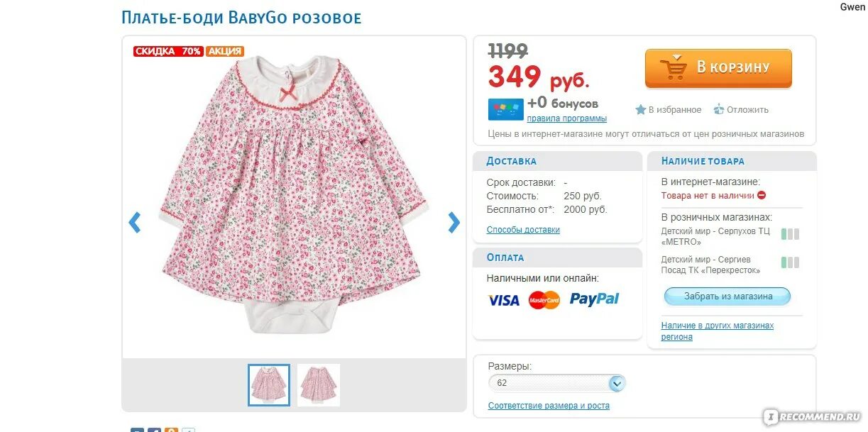Image resolution: width=868 pixels, height=432 pixels.
Task: Show next product image with right arrow
Action: click(x=454, y=223)
